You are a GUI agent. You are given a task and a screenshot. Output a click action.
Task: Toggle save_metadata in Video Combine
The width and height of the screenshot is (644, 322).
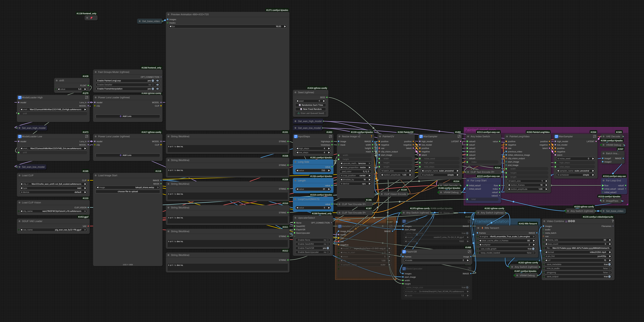coord(609,264)
